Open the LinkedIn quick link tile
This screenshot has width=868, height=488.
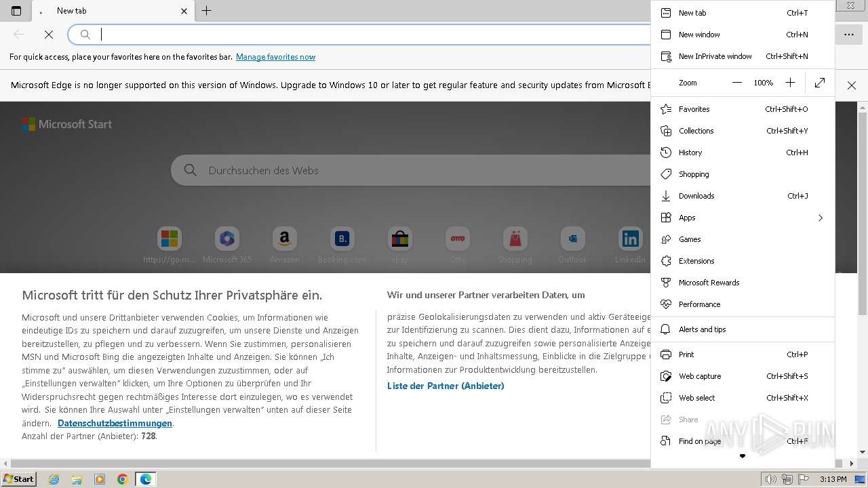pos(630,245)
